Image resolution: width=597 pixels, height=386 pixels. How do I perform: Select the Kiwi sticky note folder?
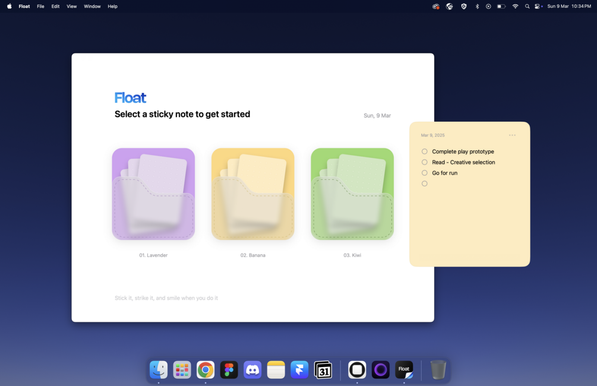coord(352,194)
